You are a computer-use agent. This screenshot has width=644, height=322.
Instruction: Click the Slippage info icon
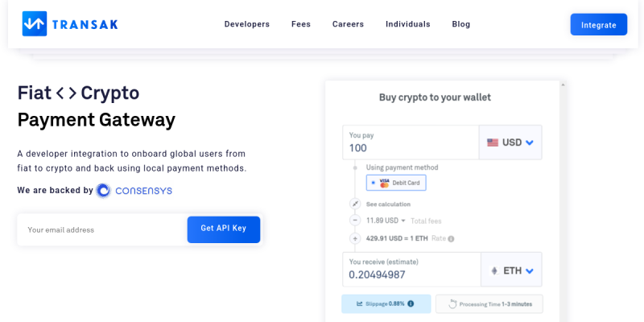(x=411, y=303)
